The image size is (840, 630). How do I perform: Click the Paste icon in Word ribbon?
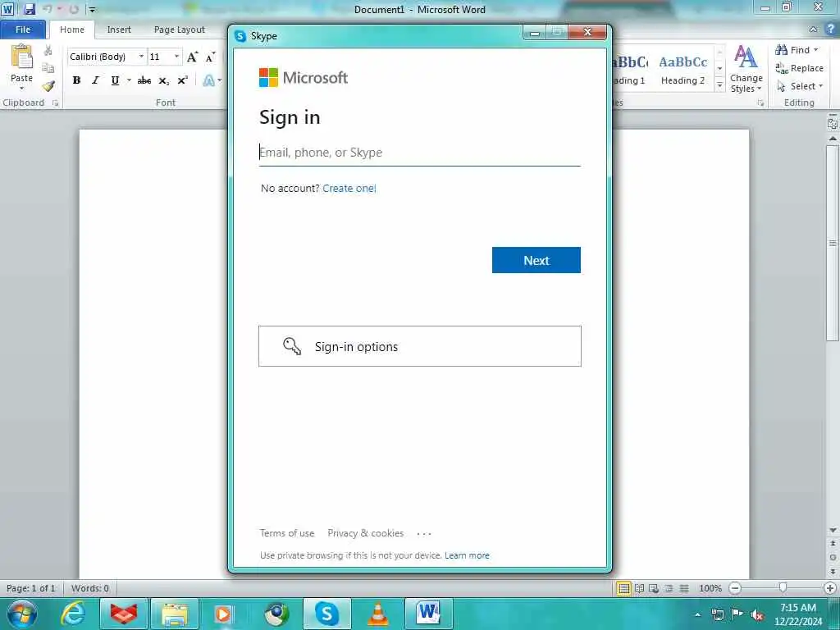pyautogui.click(x=22, y=57)
